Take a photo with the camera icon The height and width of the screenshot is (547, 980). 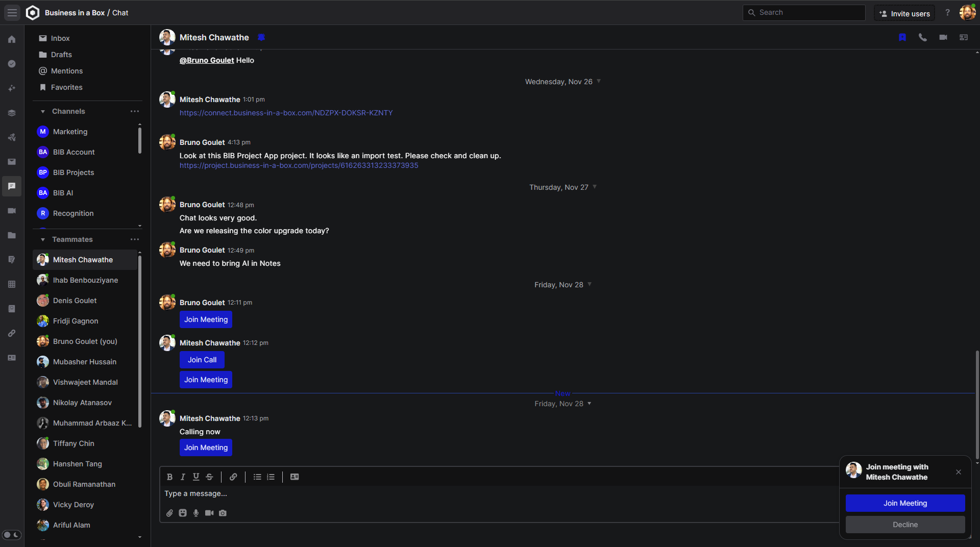223,513
